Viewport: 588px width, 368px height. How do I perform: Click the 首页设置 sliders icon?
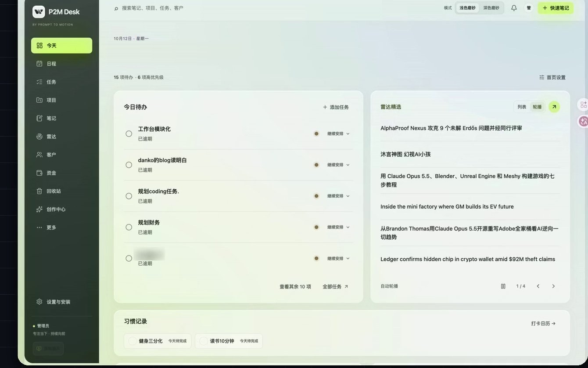(x=542, y=77)
